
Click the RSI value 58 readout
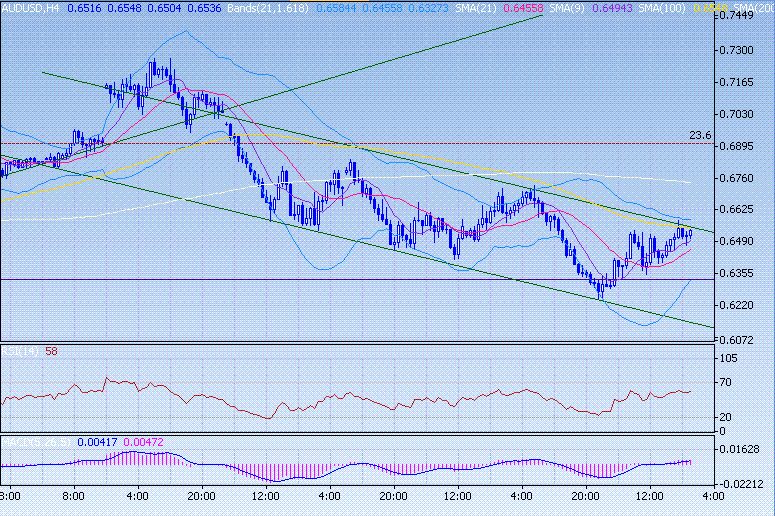coord(50,351)
